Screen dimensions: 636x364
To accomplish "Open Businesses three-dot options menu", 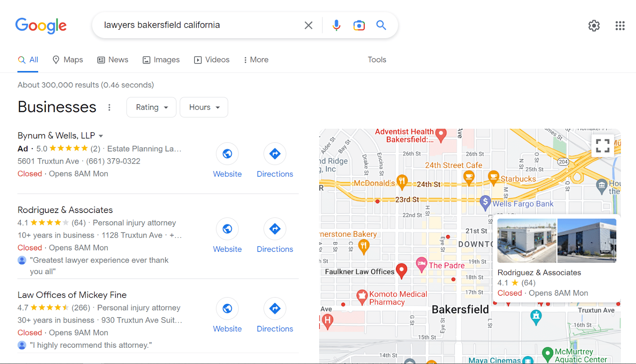I will (x=109, y=107).
